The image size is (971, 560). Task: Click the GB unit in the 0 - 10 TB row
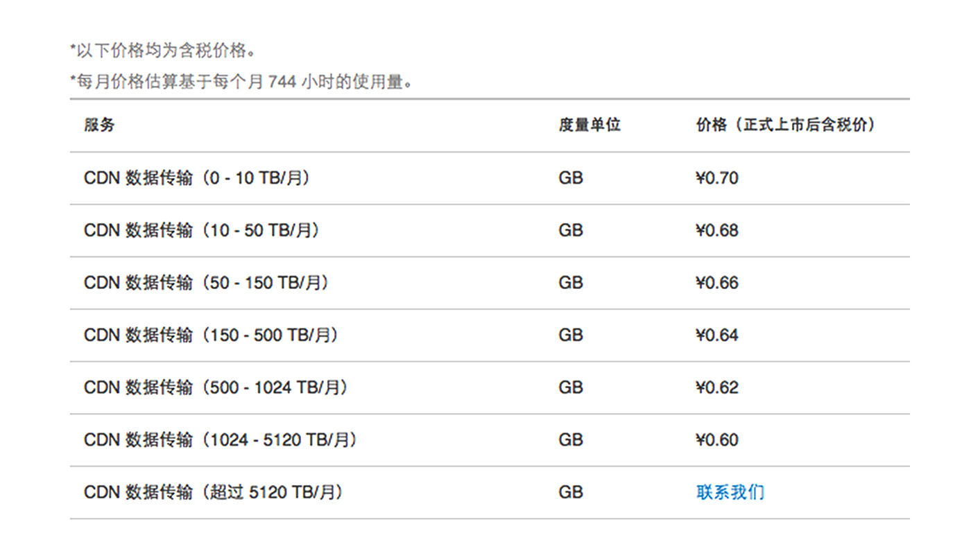(570, 178)
